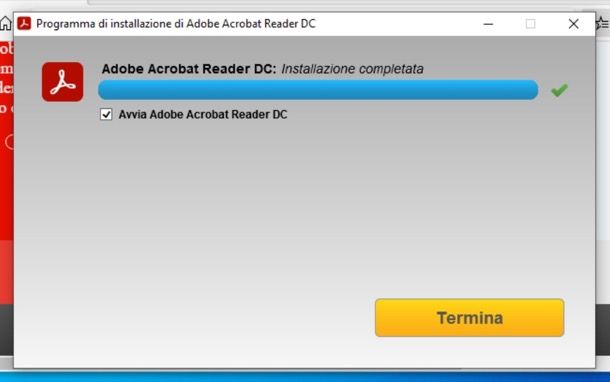Click the disabled maximize button
610x382 pixels.
click(530, 24)
